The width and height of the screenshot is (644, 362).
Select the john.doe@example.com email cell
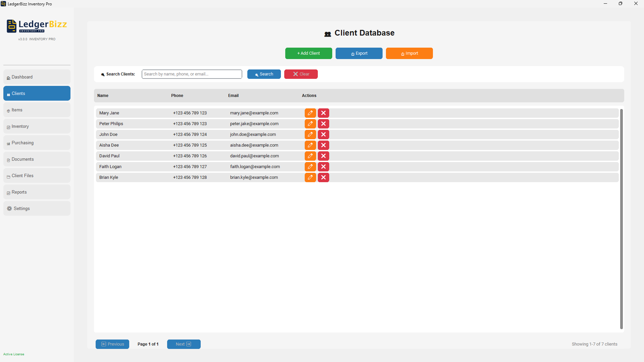253,135
